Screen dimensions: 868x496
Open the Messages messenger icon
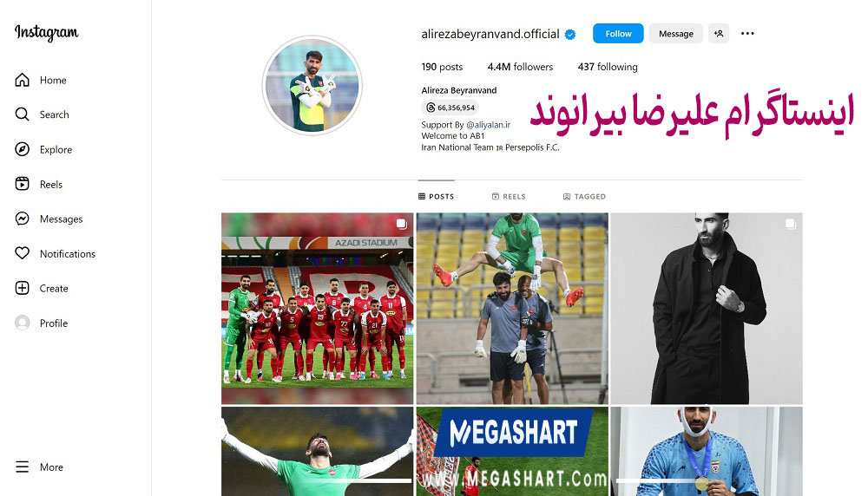(23, 219)
